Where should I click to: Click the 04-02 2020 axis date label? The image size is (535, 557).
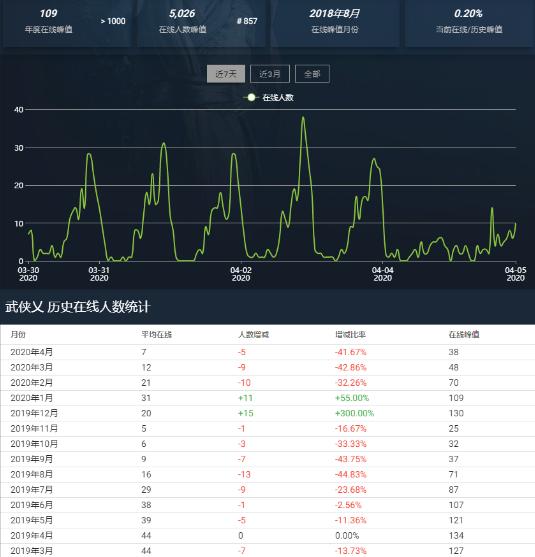(x=241, y=274)
